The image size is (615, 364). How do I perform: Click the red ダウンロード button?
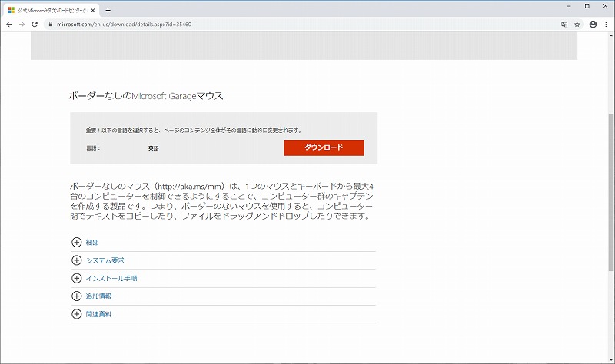click(324, 147)
